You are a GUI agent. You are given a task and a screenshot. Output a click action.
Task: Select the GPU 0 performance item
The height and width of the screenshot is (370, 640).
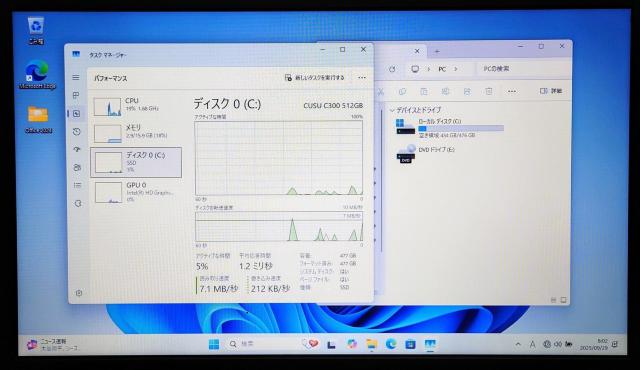tap(136, 192)
